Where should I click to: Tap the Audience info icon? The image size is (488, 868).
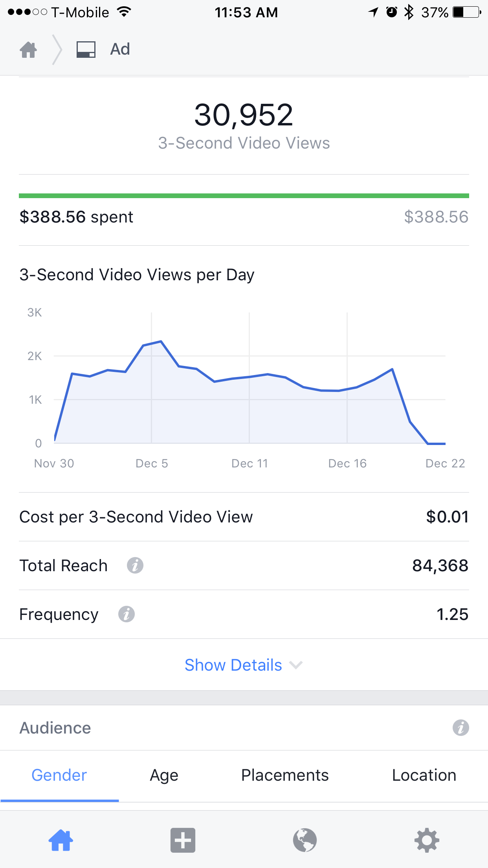coord(460,728)
